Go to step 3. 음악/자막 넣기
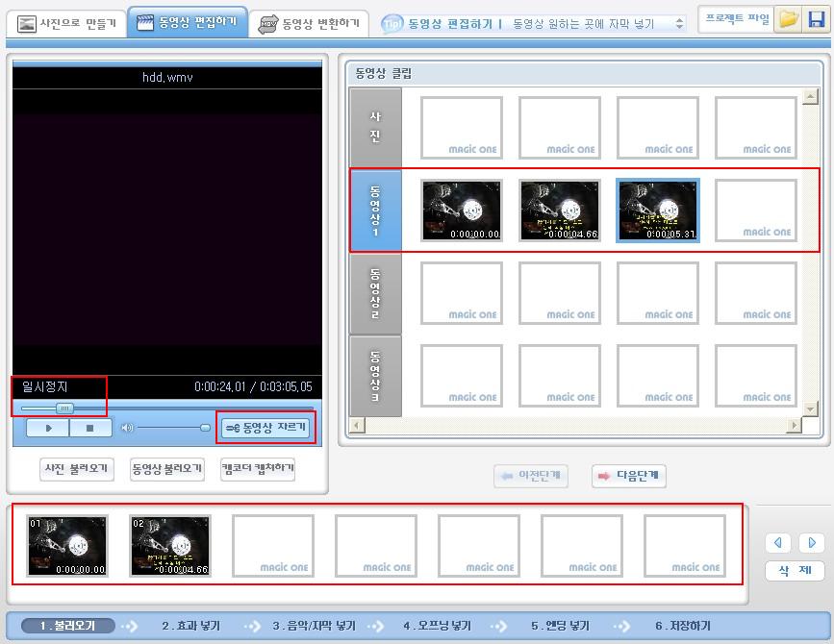834x644 pixels. 314,626
